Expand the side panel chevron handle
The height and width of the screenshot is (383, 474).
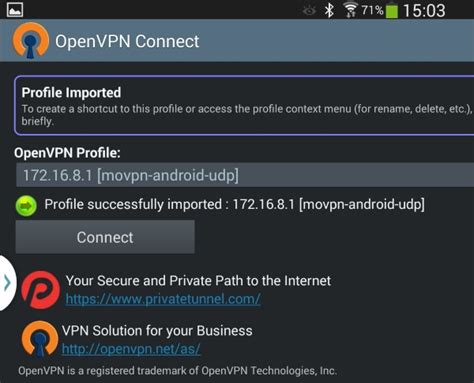[7, 283]
